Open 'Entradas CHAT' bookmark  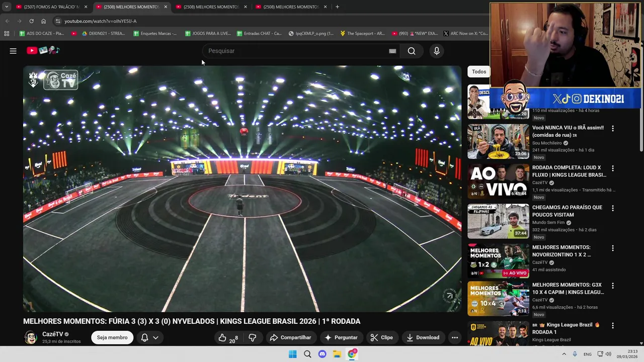point(259,34)
